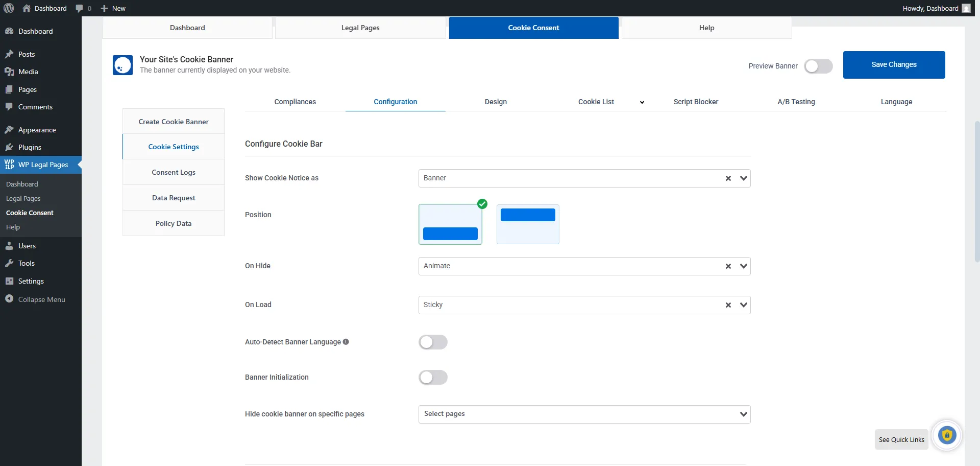Click the WP Legal Pages sidebar icon
980x466 pixels.
tap(9, 165)
